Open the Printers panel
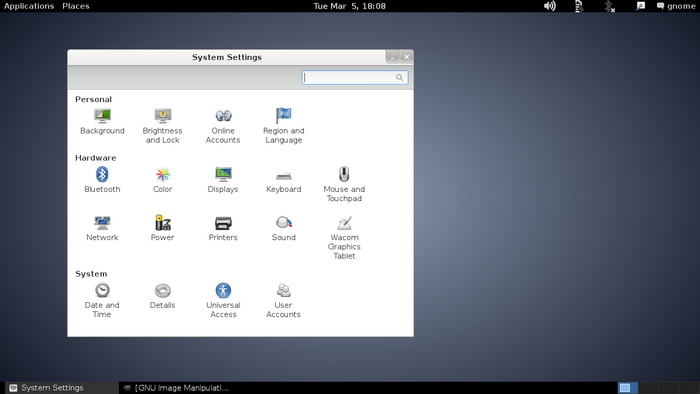Screen dimensions: 700x394 pos(223,228)
